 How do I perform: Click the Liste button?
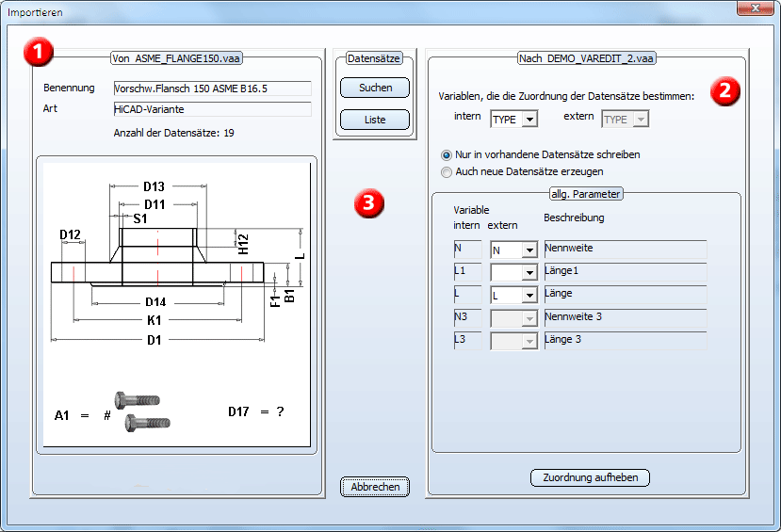[375, 120]
